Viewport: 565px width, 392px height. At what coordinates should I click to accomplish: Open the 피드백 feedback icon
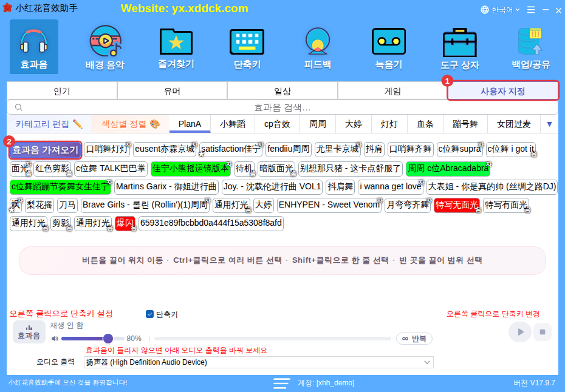pos(318,47)
